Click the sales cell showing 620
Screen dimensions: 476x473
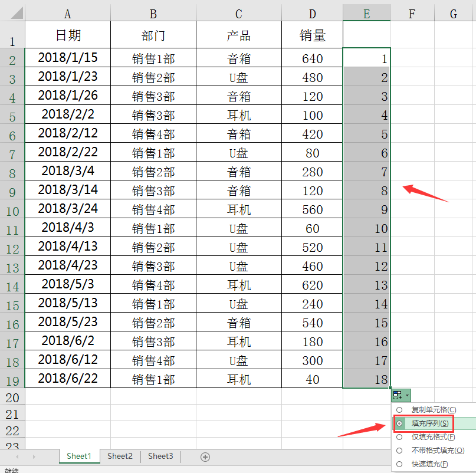pos(313,284)
